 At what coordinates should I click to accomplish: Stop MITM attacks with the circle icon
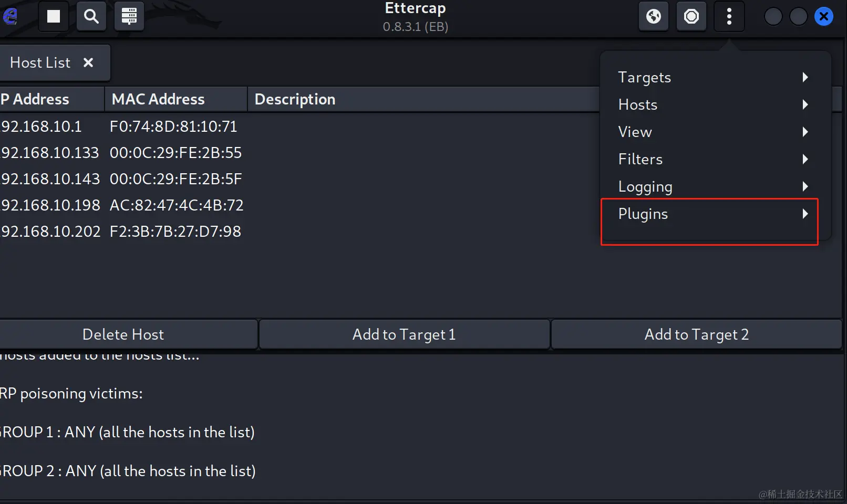pos(691,17)
